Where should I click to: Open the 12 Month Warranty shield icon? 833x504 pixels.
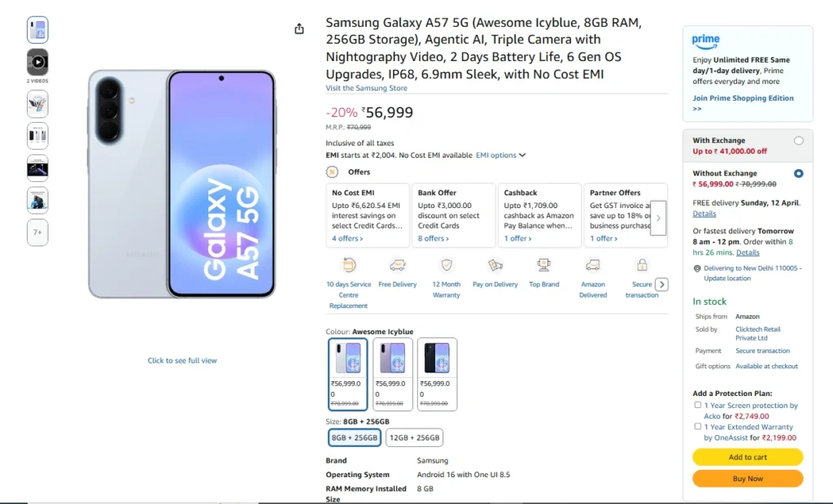446,266
